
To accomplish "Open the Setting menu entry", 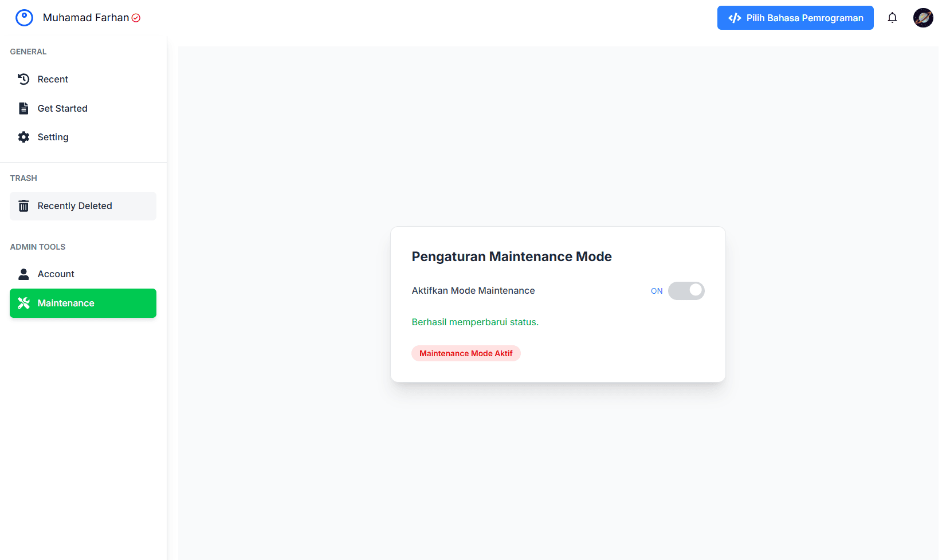I will click(53, 137).
